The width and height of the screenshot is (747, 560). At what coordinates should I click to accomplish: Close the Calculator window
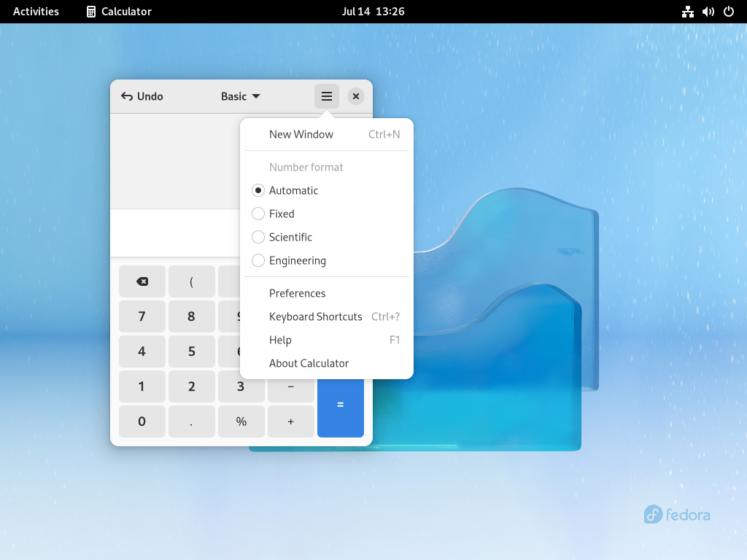pyautogui.click(x=355, y=96)
